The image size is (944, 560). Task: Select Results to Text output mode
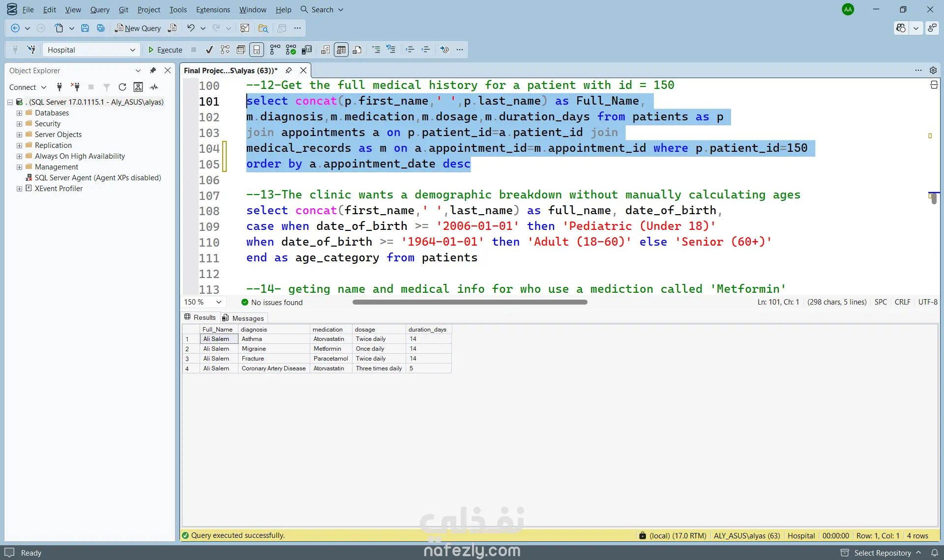[325, 50]
